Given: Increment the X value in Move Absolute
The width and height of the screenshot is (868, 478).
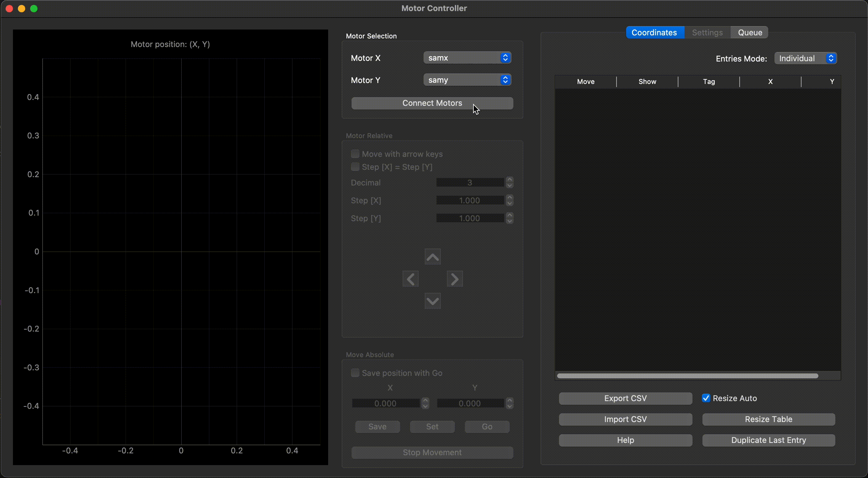Looking at the screenshot, I should (x=425, y=401).
